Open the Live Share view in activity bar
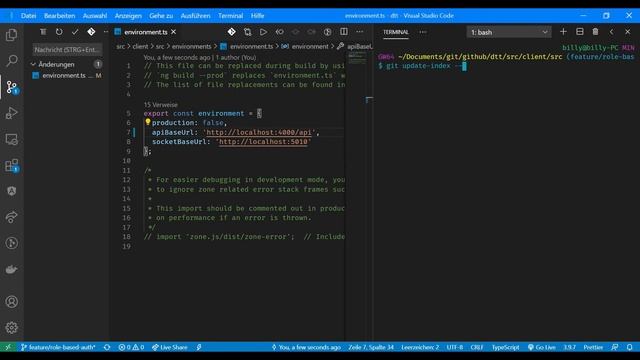This screenshot has width=640, height=360. coord(11,217)
